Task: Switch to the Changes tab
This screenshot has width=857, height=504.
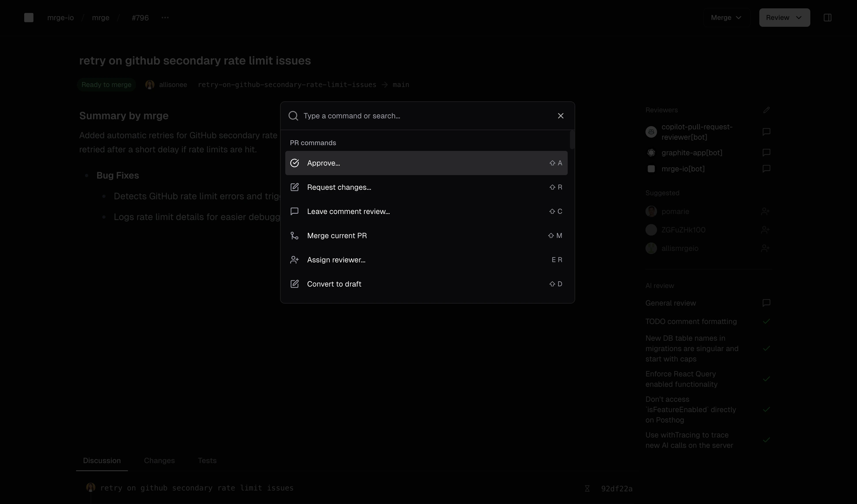Action: coord(159,461)
